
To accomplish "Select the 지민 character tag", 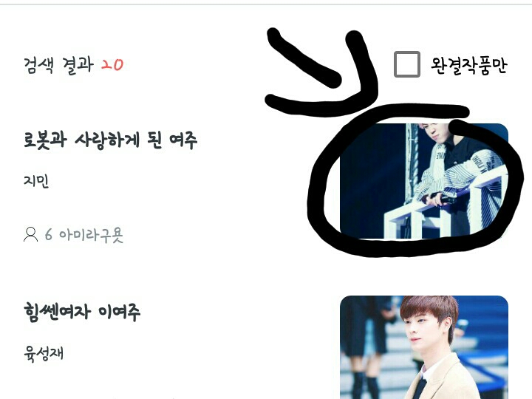I will click(x=36, y=181).
